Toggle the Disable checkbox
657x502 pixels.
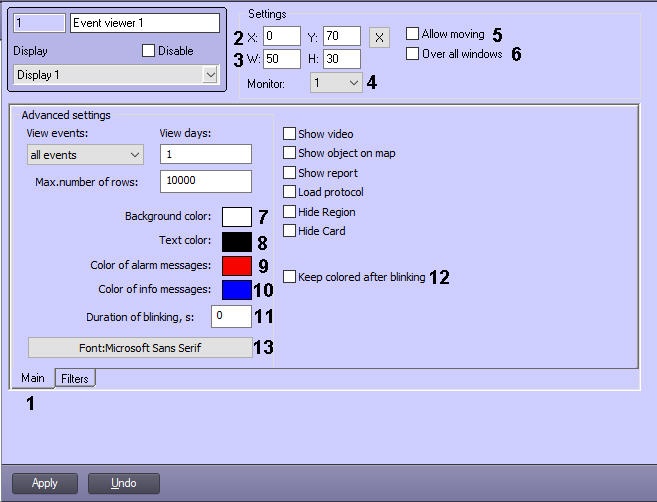tap(148, 51)
